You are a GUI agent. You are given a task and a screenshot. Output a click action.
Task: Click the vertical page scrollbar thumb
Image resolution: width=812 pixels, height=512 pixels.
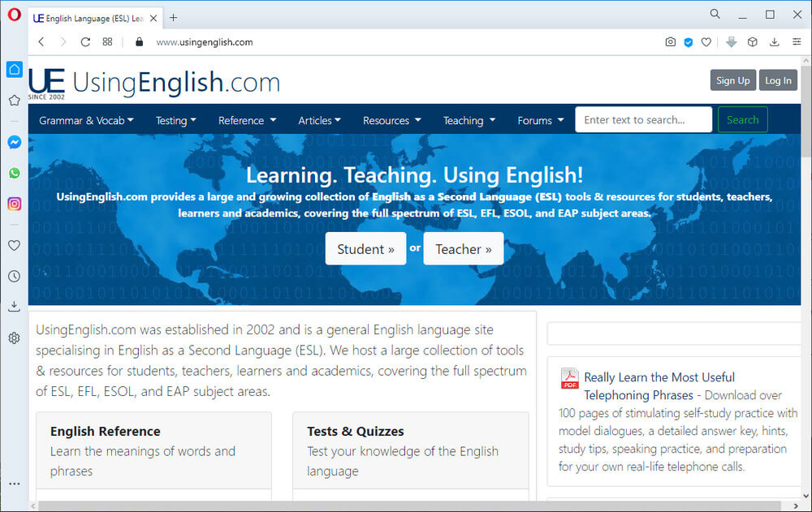pyautogui.click(x=806, y=110)
